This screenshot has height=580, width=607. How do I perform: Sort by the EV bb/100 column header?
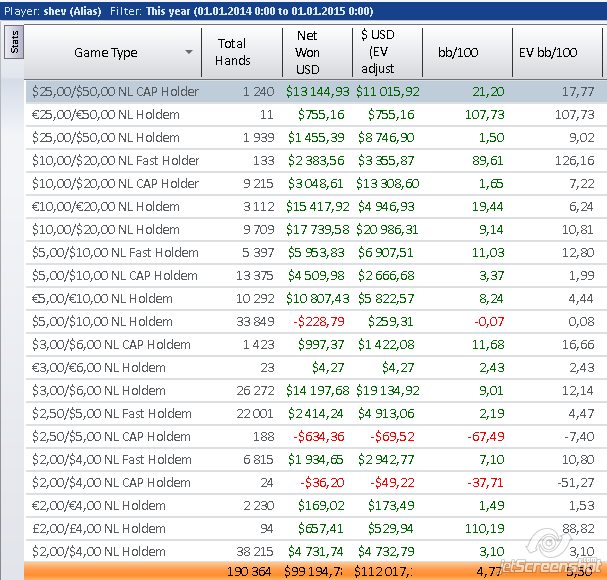547,53
